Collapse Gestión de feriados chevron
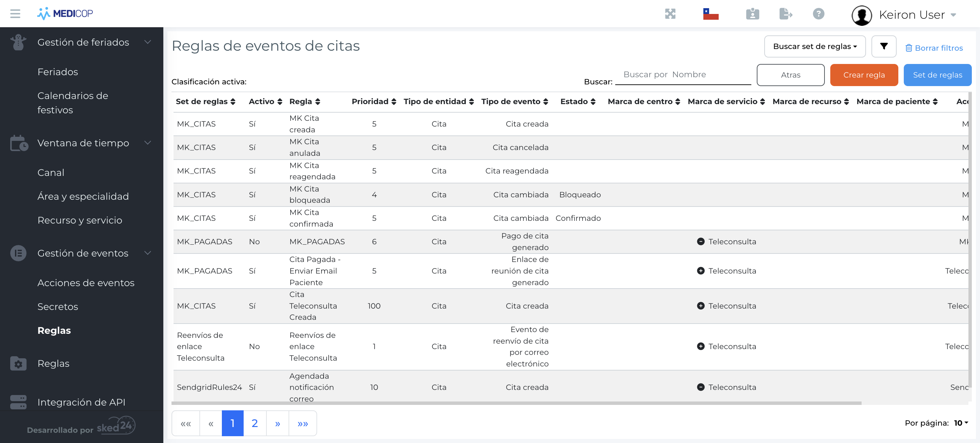The height and width of the screenshot is (443, 980). [x=148, y=42]
